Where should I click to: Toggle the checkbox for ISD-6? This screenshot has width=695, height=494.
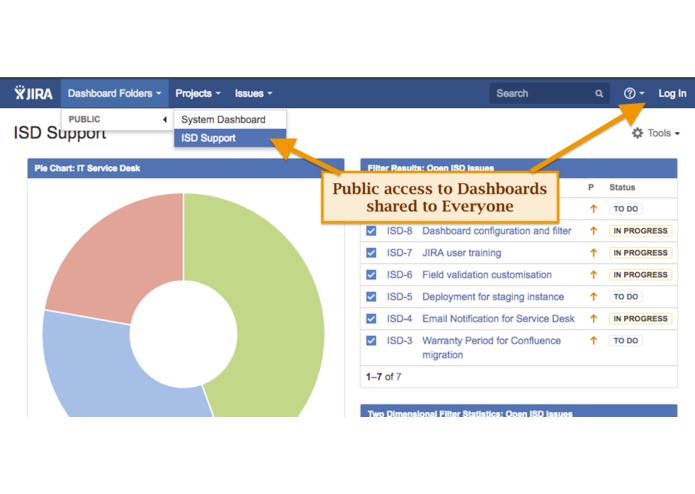(371, 275)
